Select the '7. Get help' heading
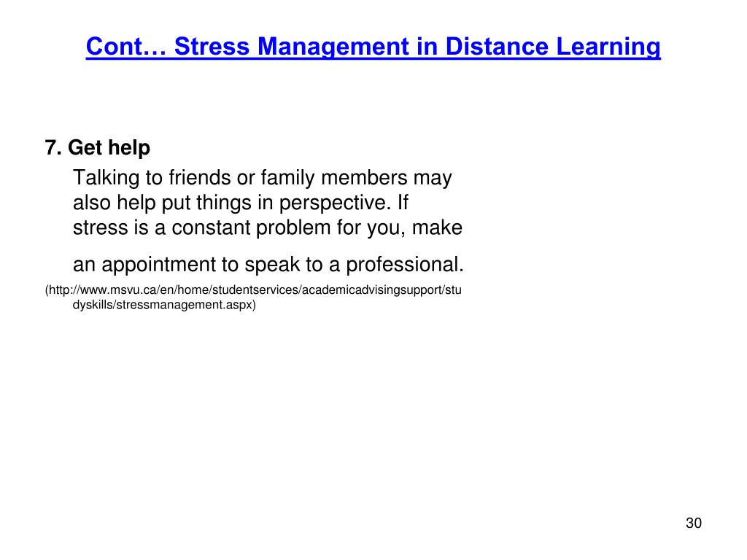 (98, 147)
